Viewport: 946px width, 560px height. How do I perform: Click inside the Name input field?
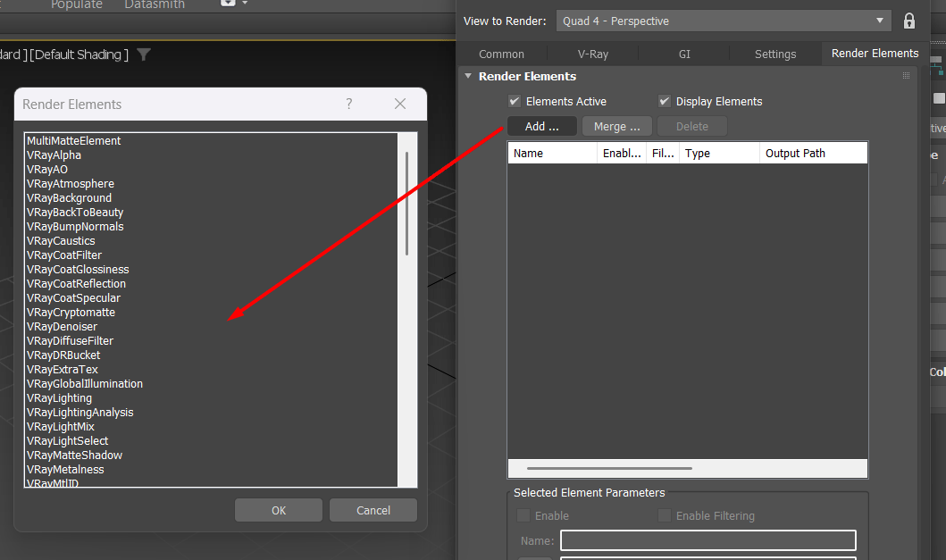(707, 540)
